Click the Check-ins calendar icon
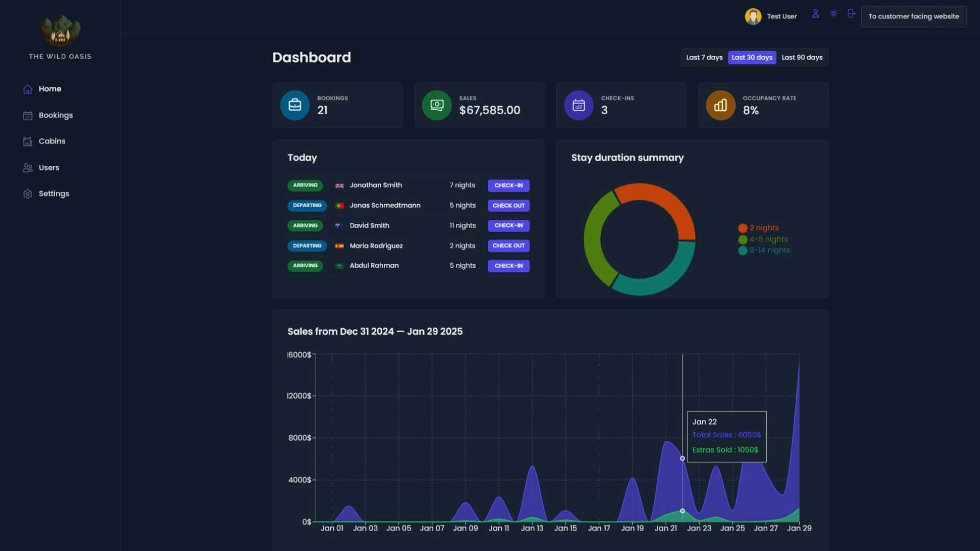Image resolution: width=980 pixels, height=551 pixels. pos(579,105)
